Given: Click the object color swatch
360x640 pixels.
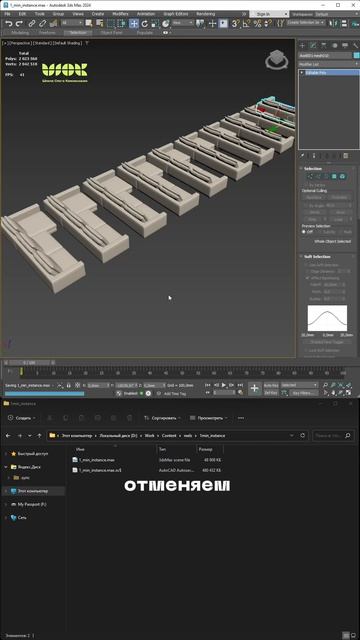Looking at the screenshot, I should tap(356, 56).
